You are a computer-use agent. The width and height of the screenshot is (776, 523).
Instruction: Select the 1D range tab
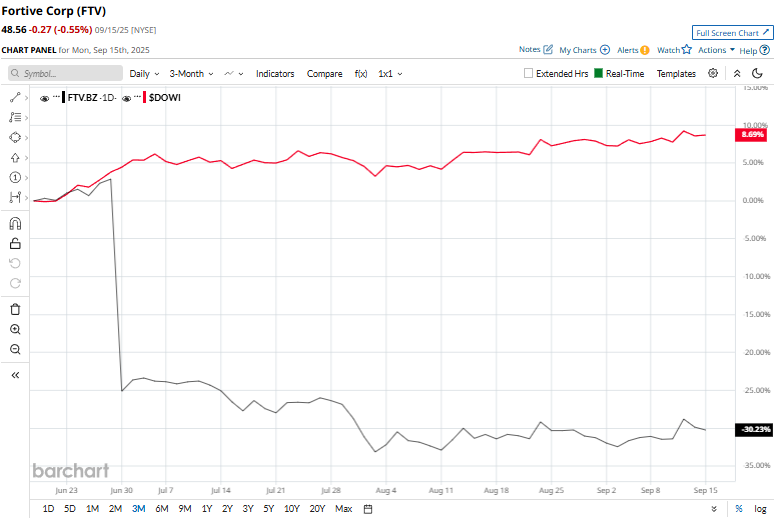(48, 509)
